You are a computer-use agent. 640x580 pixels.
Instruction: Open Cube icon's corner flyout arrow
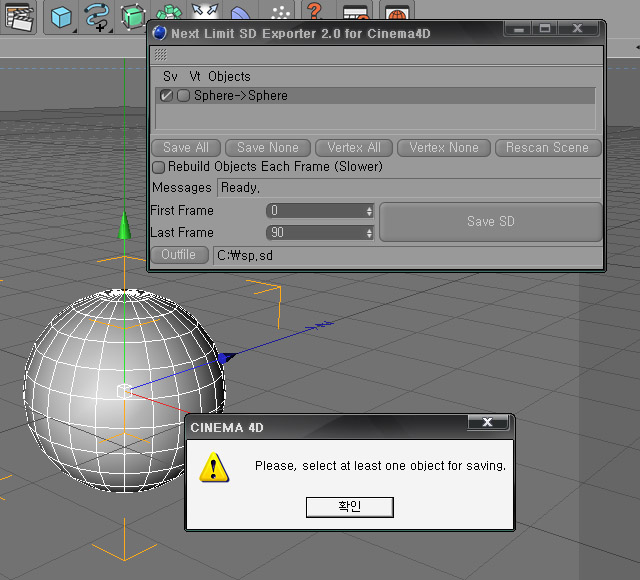(x=74, y=31)
